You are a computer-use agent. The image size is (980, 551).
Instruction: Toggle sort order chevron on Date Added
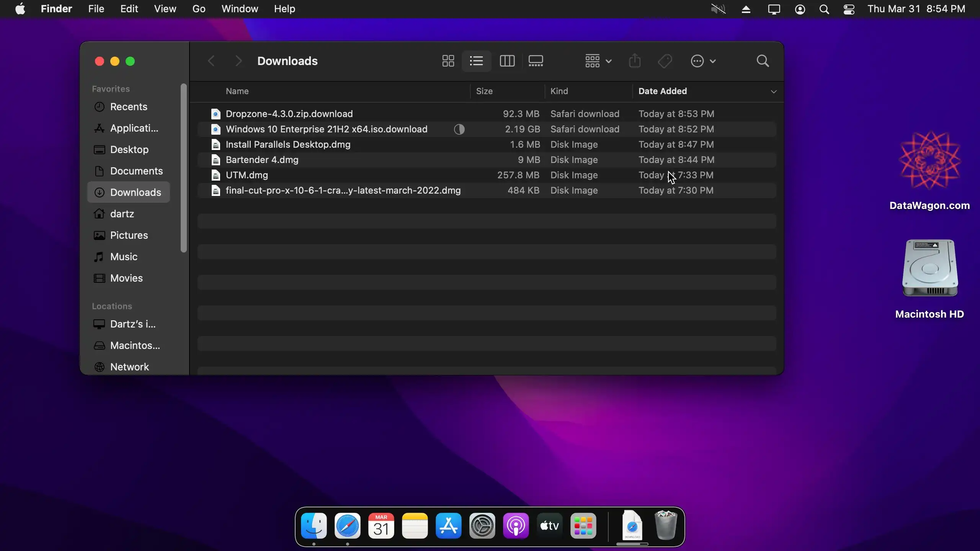(774, 91)
